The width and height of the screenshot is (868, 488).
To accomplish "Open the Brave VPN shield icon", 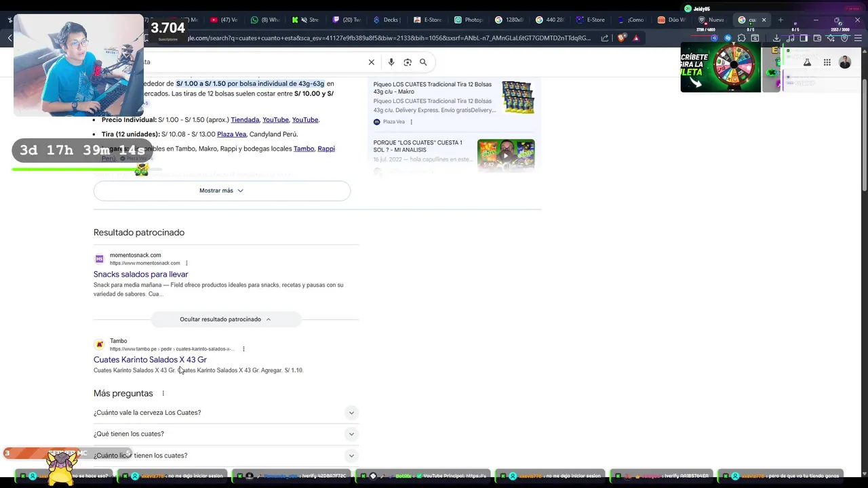I will coord(844,38).
